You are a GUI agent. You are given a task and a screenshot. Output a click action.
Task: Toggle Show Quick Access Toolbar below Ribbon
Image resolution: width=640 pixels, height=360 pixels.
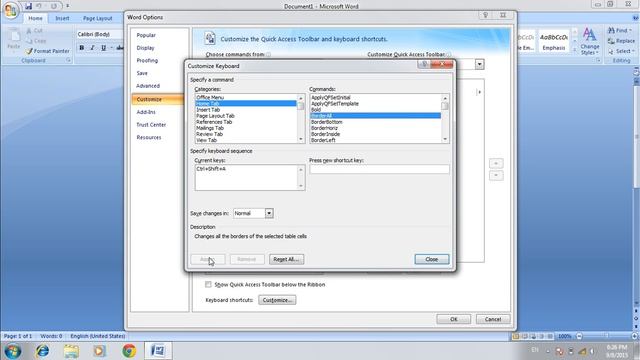(208, 284)
